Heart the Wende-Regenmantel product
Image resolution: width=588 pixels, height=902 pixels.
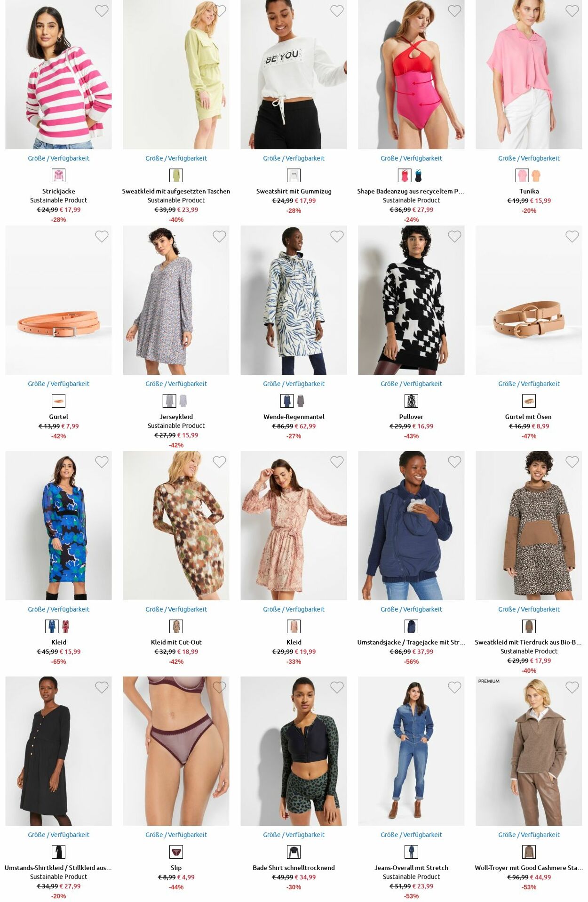click(x=337, y=236)
